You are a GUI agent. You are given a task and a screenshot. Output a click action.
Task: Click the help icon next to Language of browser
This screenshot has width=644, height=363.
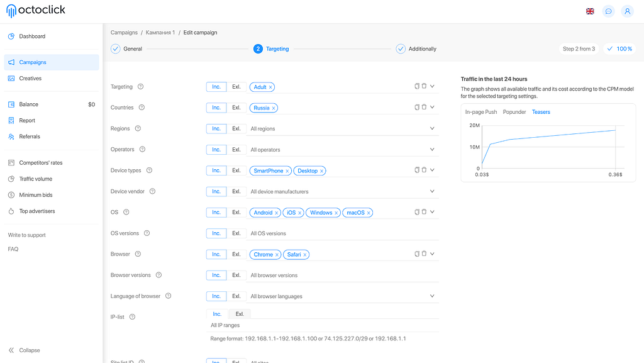[x=169, y=296]
